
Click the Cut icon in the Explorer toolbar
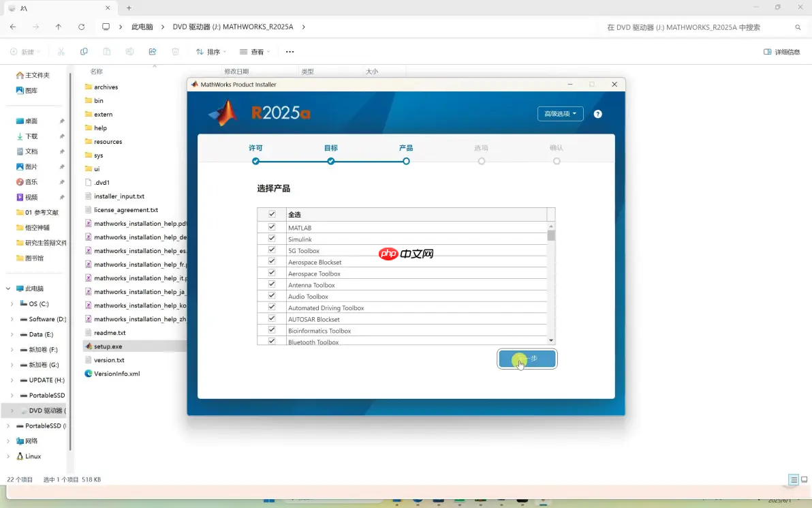[61, 51]
